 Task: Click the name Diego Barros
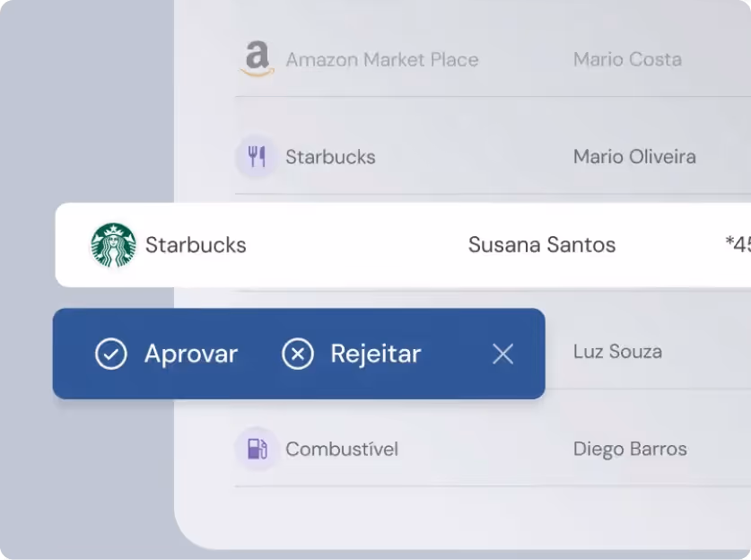point(629,449)
